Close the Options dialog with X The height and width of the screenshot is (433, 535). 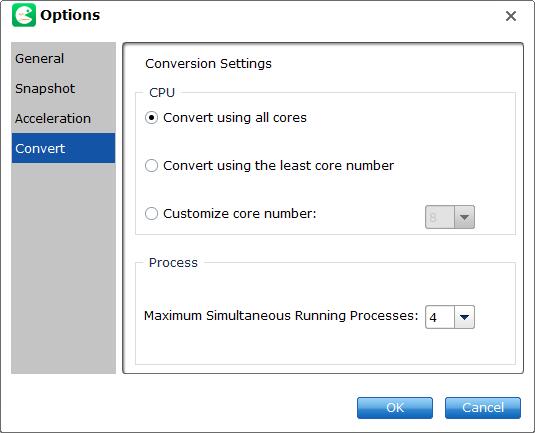511,16
